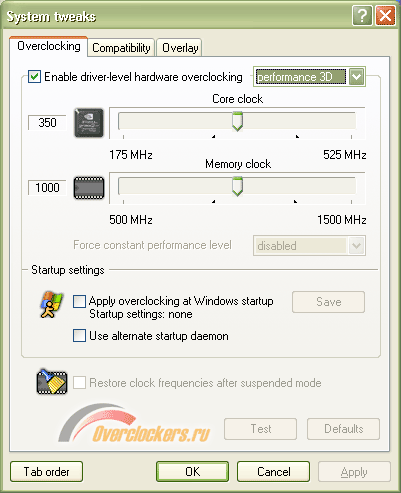Click the question mark help button
Screen dimensions: 401x493
362,15
